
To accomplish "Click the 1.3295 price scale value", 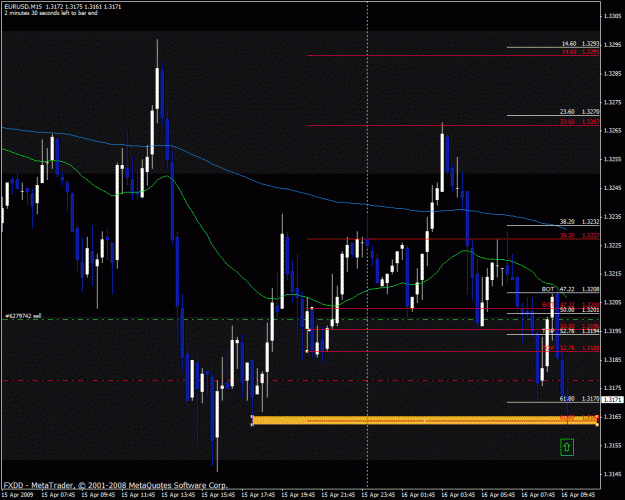I will [x=612, y=45].
